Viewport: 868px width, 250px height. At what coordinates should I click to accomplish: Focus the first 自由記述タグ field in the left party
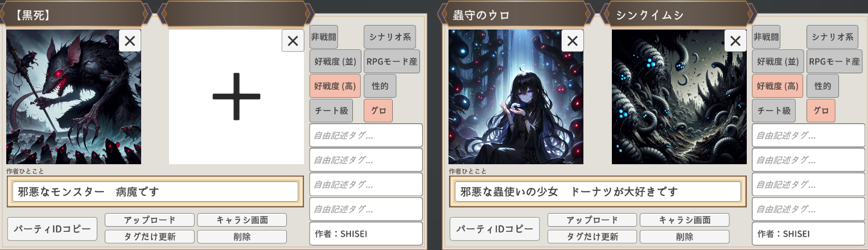click(x=366, y=135)
